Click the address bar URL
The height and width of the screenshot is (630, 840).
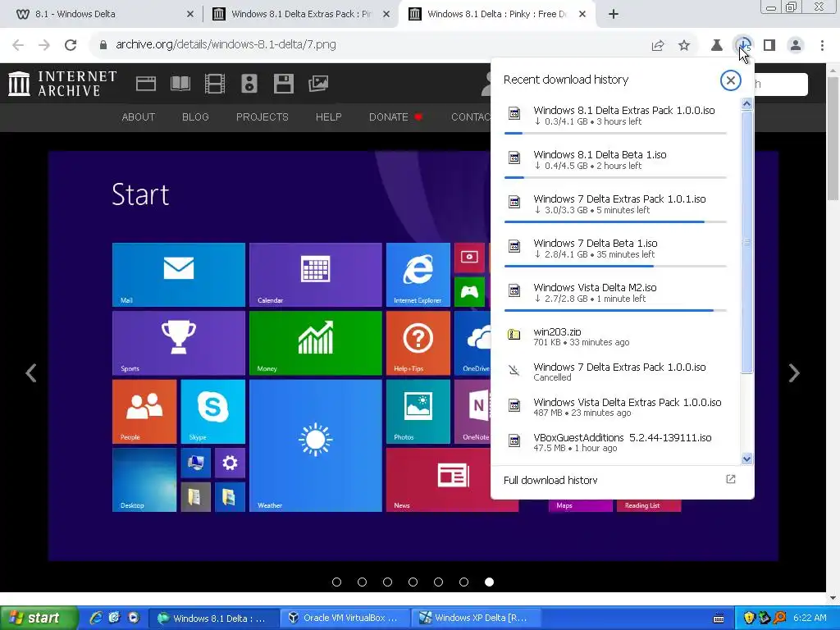(226, 44)
